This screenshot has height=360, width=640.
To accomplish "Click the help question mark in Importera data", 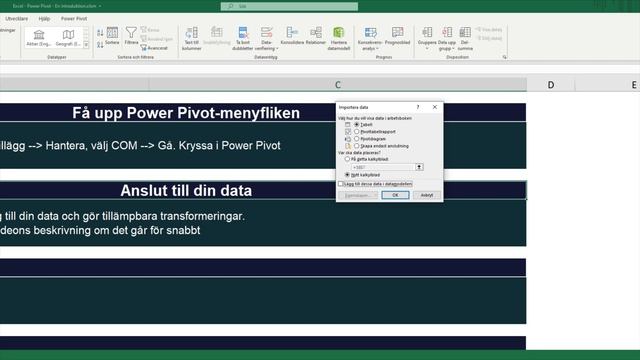I will click(x=418, y=107).
